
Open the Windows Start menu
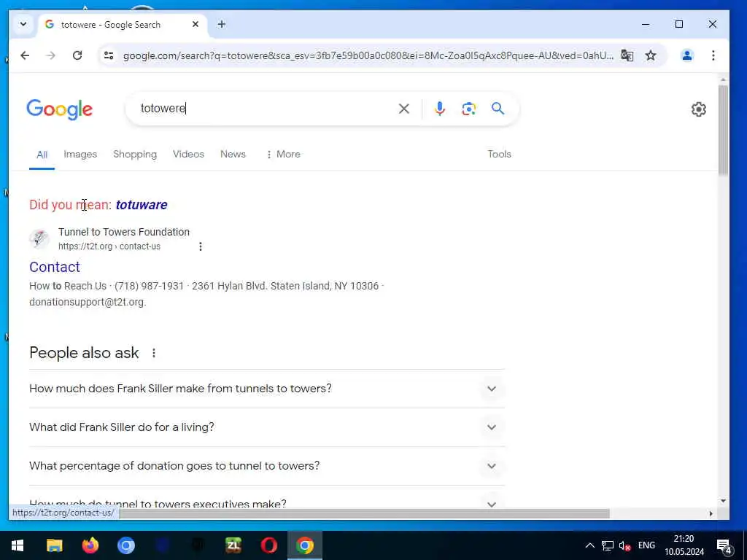[x=18, y=545]
